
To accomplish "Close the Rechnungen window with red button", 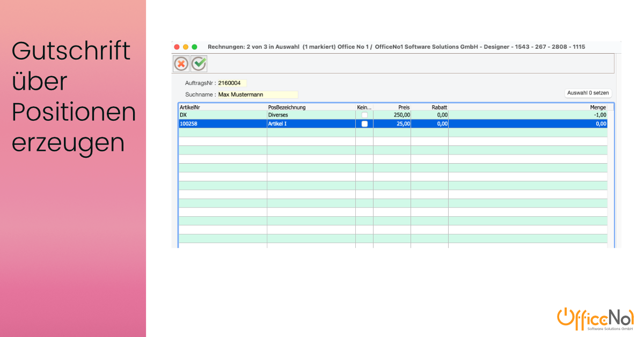I will pos(177,47).
